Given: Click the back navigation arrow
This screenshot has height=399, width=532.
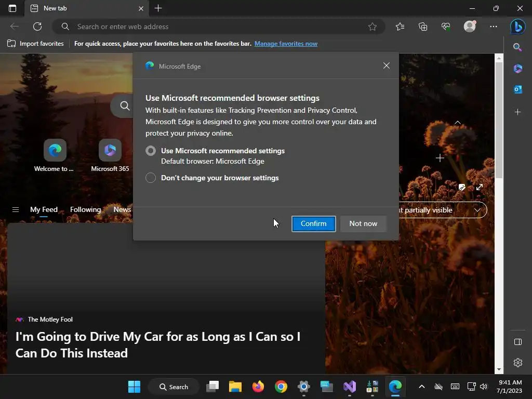Looking at the screenshot, I should (14, 26).
